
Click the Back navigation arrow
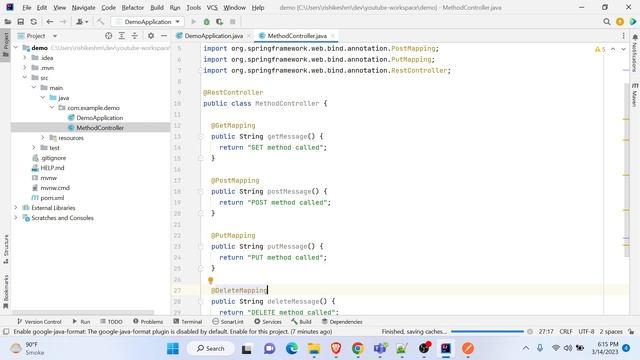[x=50, y=22]
